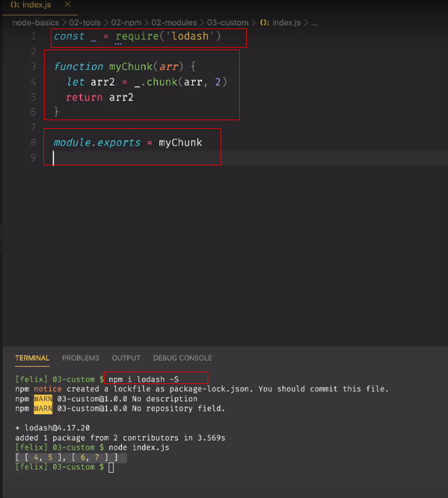Switch to the TERMINAL panel tab
This screenshot has height=498, width=448.
tap(32, 358)
